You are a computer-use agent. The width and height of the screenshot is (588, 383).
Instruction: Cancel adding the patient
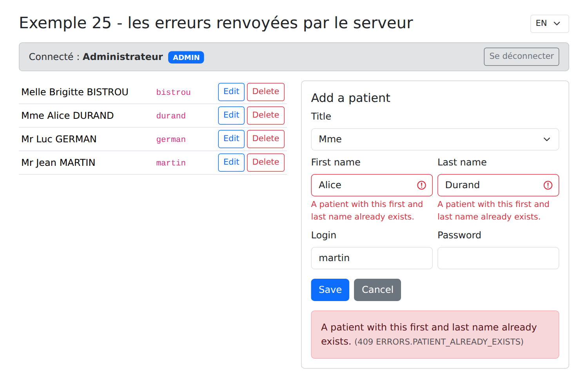(377, 290)
